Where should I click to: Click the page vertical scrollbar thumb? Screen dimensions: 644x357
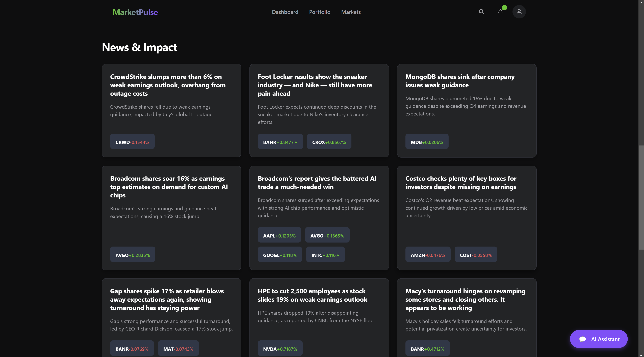[x=641, y=197]
